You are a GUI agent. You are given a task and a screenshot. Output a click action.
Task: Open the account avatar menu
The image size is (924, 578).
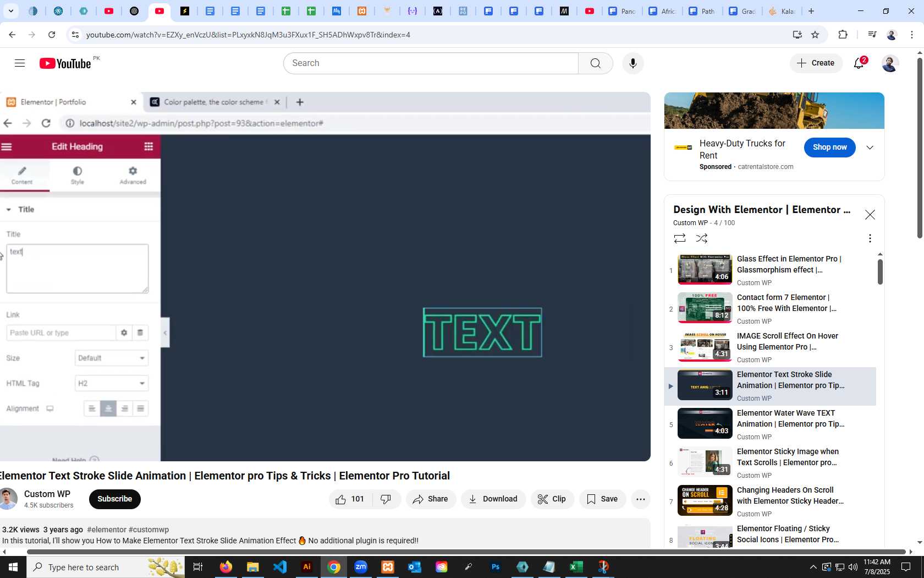pos(890,63)
